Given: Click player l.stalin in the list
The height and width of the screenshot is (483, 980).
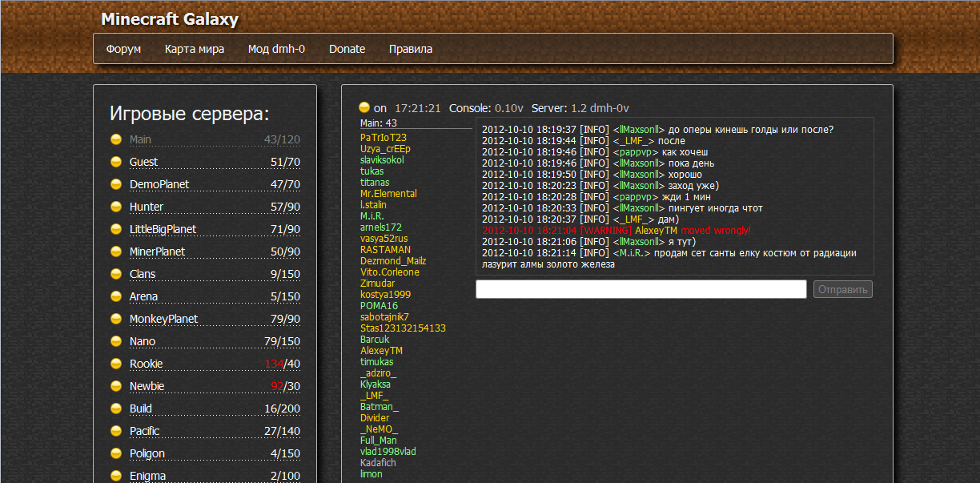Looking at the screenshot, I should (x=373, y=205).
